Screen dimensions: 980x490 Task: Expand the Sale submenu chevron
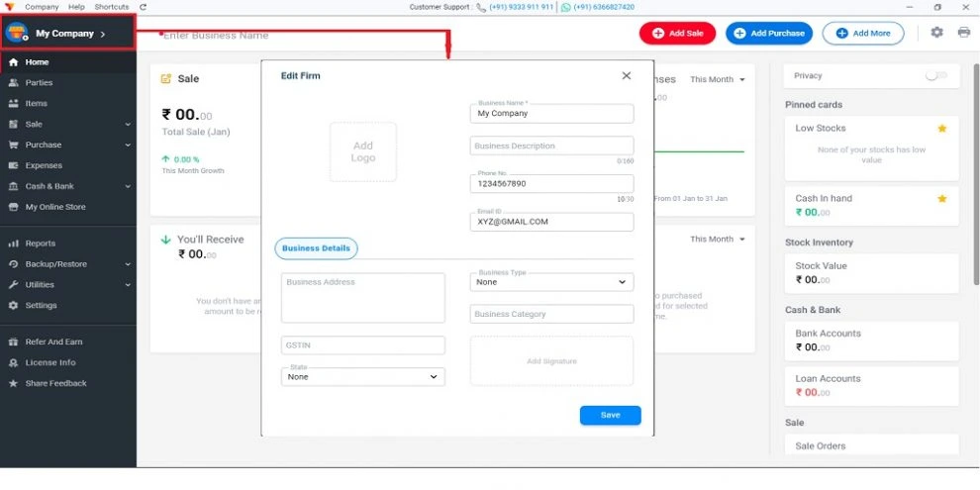point(128,125)
